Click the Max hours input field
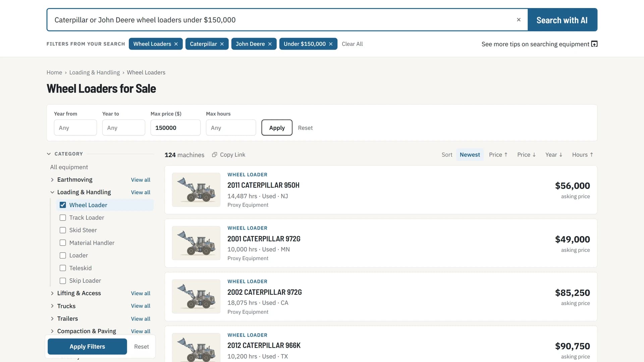This screenshot has height=362, width=644. tap(231, 128)
